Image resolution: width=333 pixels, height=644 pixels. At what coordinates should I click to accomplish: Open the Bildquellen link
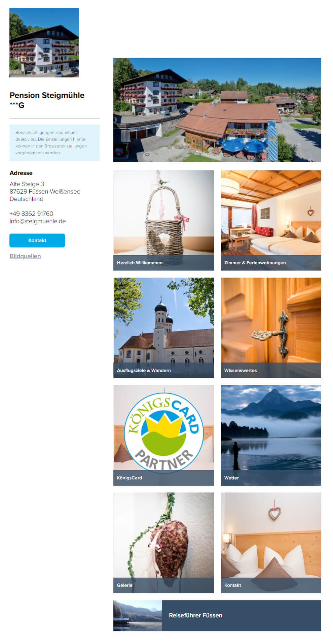(x=25, y=256)
